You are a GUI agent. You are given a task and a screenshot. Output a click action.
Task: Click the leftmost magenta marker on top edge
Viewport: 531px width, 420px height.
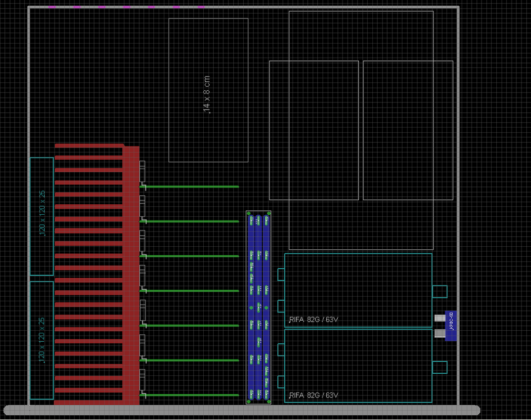52,7
